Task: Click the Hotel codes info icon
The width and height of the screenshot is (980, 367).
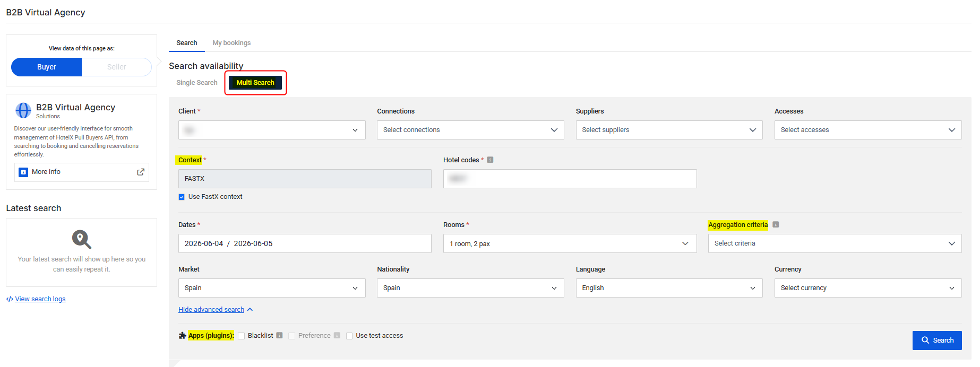Action: click(x=490, y=160)
